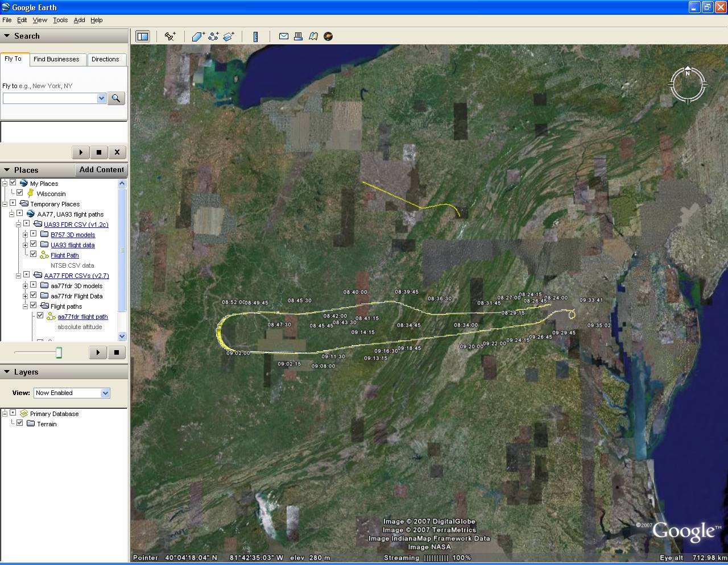The image size is (728, 565).
Task: Uncheck aa77fdr Flight Data checkbox
Action: pos(34,296)
